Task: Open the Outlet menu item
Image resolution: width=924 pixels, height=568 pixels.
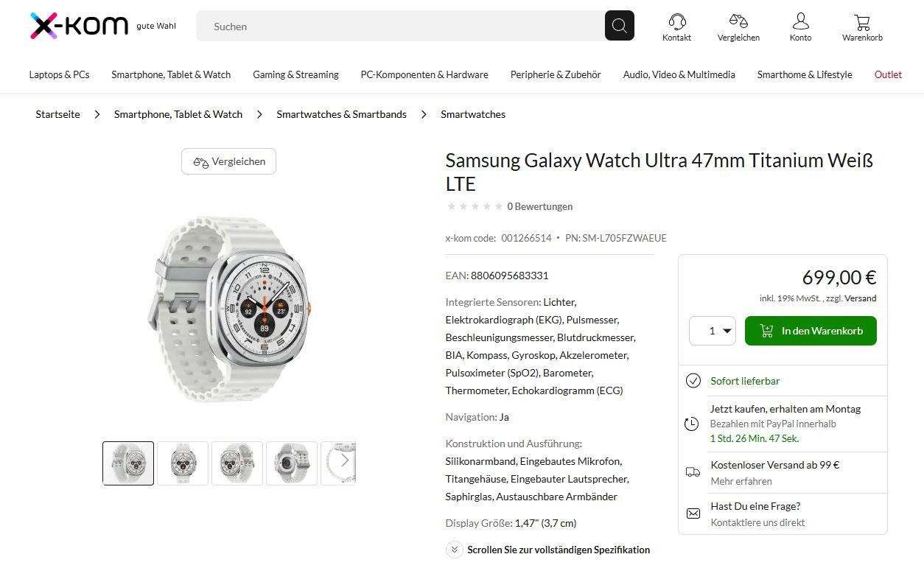Action: tap(888, 74)
